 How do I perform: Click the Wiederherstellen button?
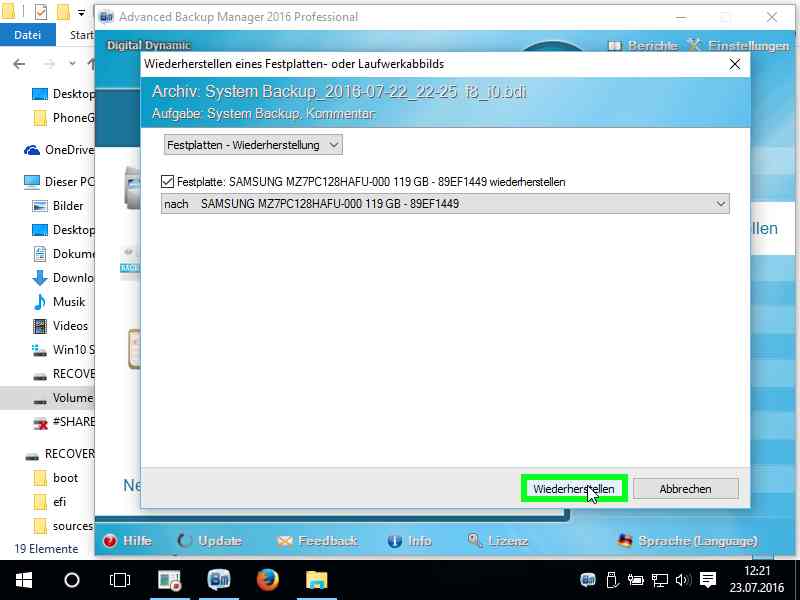[x=574, y=488]
